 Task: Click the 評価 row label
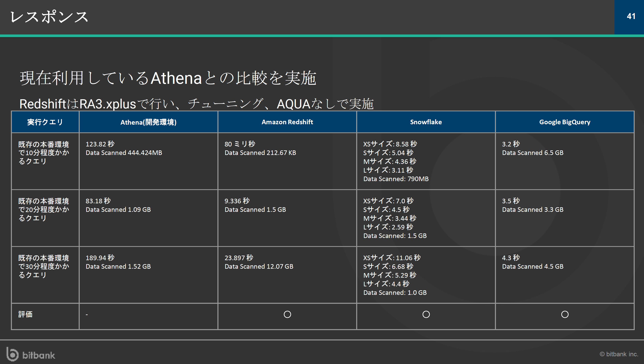click(x=25, y=314)
